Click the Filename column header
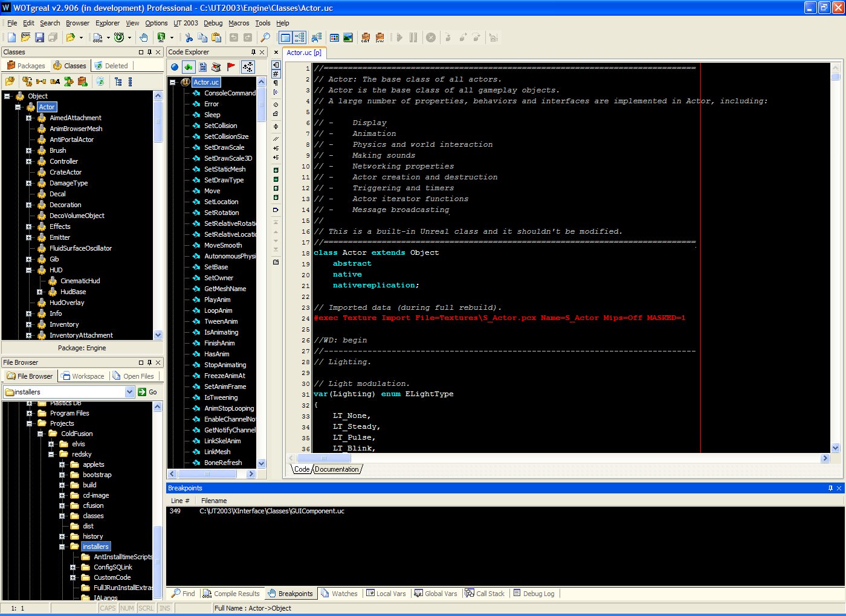 pos(214,501)
